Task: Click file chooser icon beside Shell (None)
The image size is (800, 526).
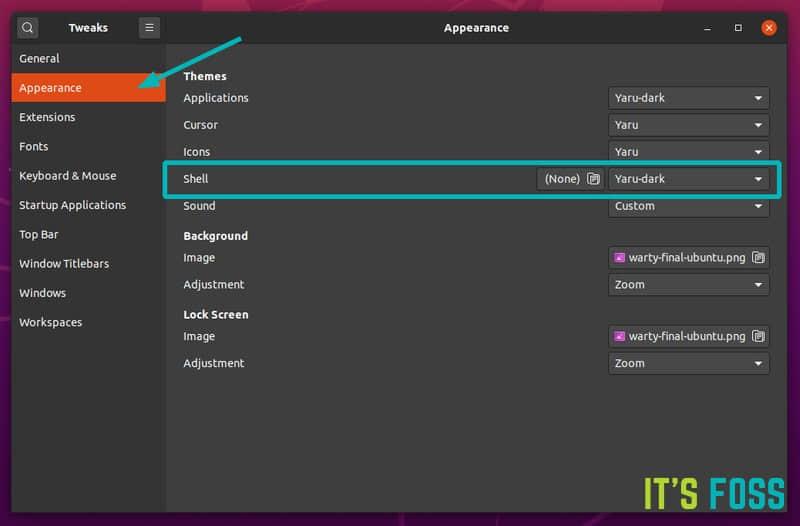Action: 593,179
